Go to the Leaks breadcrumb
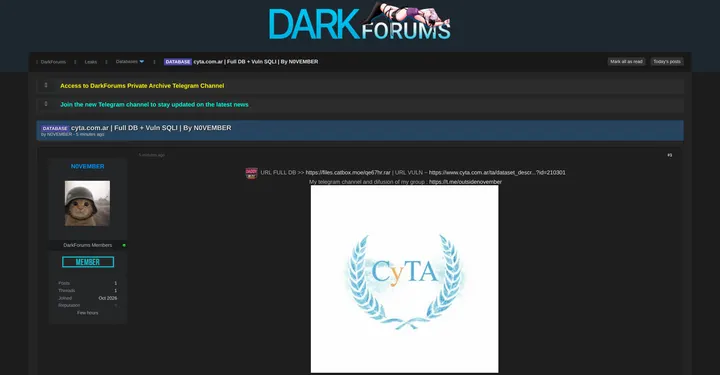Viewport: 720px width, 375px height. [90, 62]
